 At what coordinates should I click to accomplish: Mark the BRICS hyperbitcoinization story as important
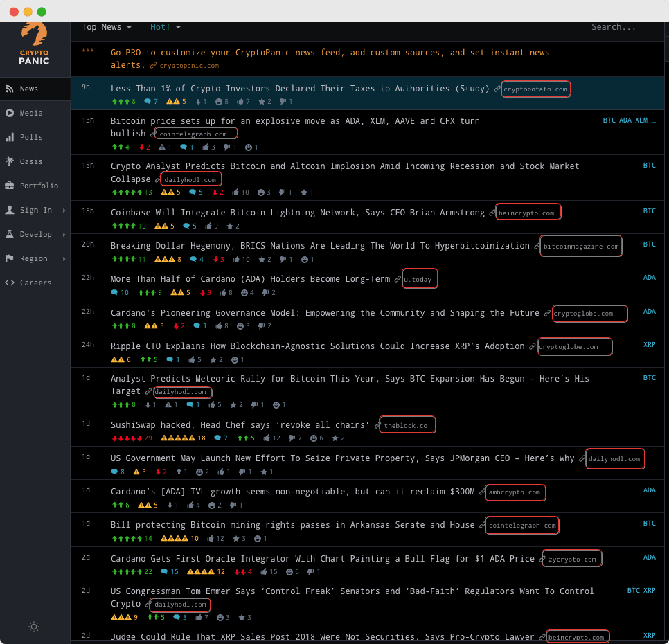pos(164,260)
